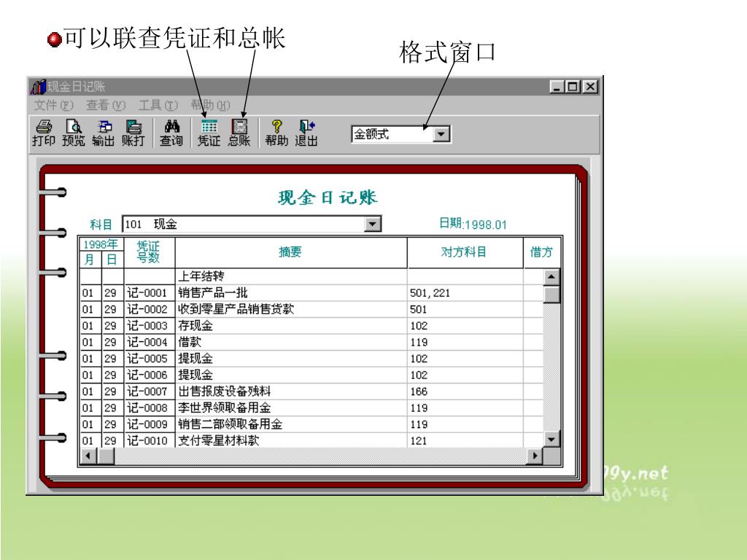Click vertical scrollbar down arrow

pyautogui.click(x=551, y=439)
